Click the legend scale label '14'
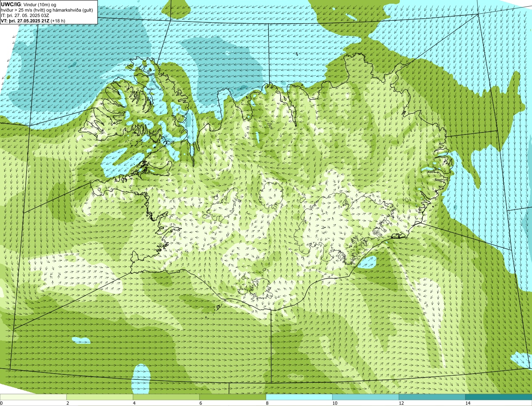 (468, 403)
